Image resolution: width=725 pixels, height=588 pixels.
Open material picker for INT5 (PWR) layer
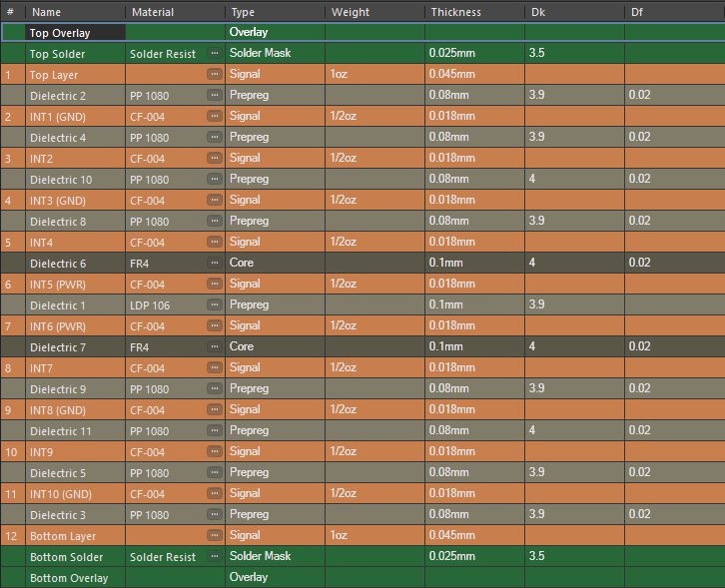coord(214,285)
